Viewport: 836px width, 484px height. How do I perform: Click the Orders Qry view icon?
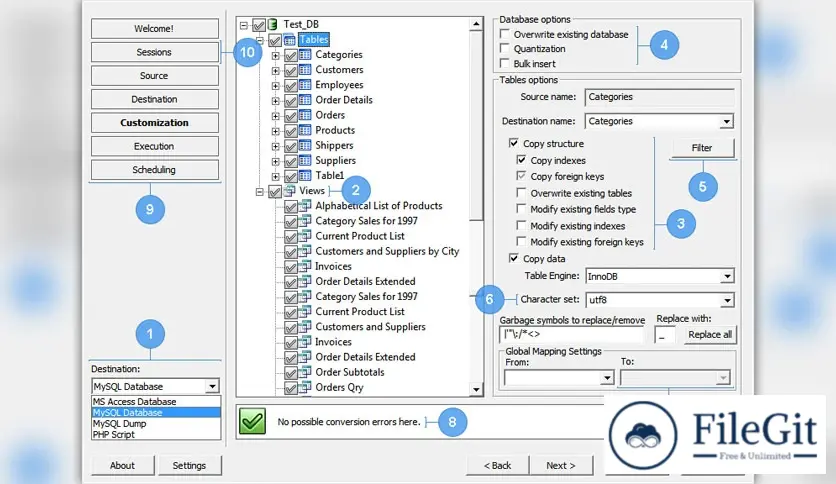tap(305, 388)
